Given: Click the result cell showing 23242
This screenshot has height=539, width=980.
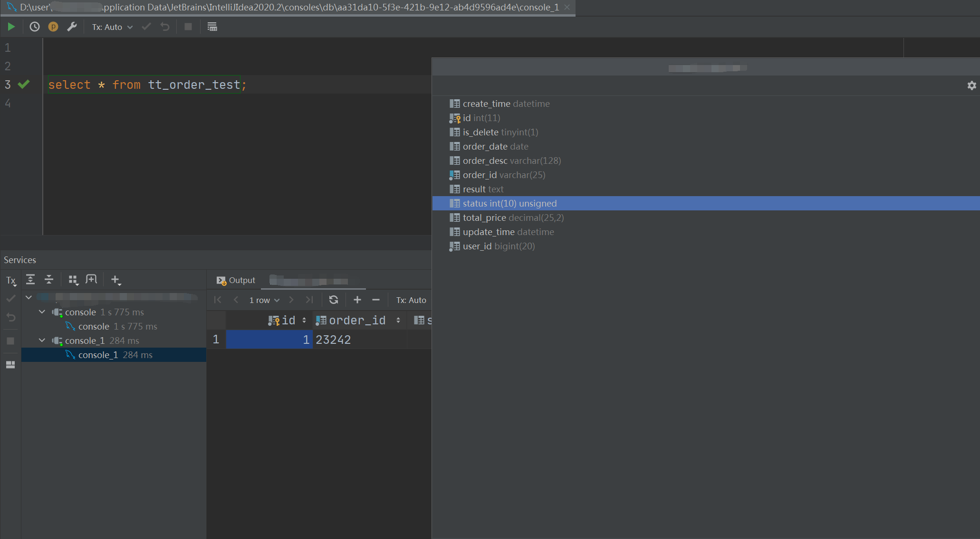Looking at the screenshot, I should (x=334, y=340).
